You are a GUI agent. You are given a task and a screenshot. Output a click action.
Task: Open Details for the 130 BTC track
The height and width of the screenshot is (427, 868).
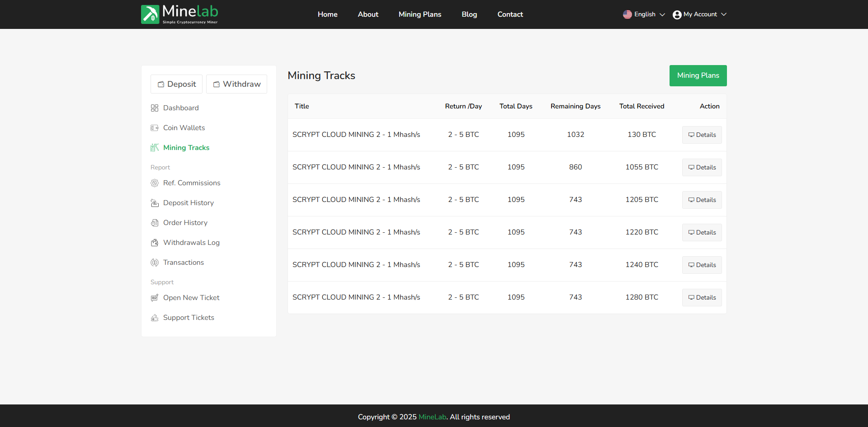[x=702, y=134]
